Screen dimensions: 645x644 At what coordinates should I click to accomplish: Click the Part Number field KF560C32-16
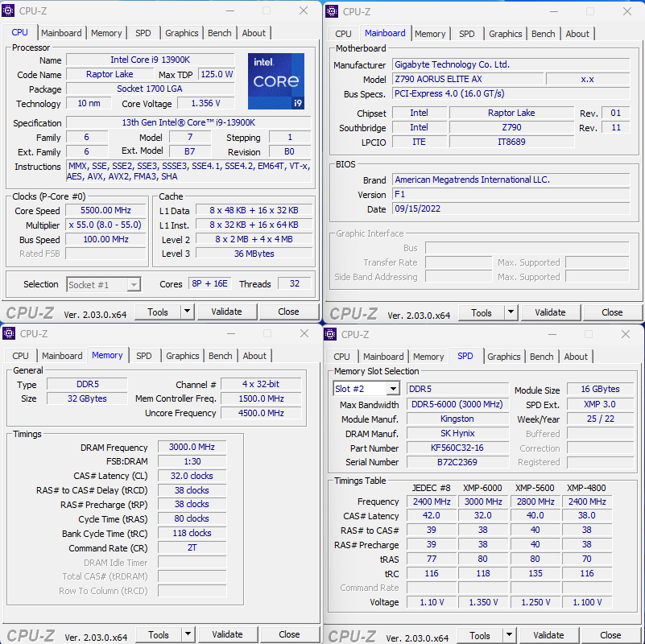pyautogui.click(x=457, y=448)
